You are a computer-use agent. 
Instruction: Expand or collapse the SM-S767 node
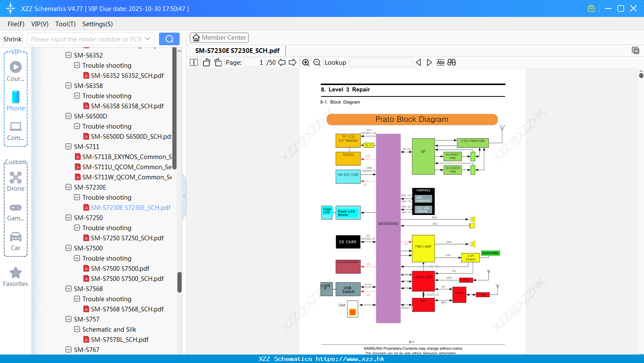tap(69, 349)
